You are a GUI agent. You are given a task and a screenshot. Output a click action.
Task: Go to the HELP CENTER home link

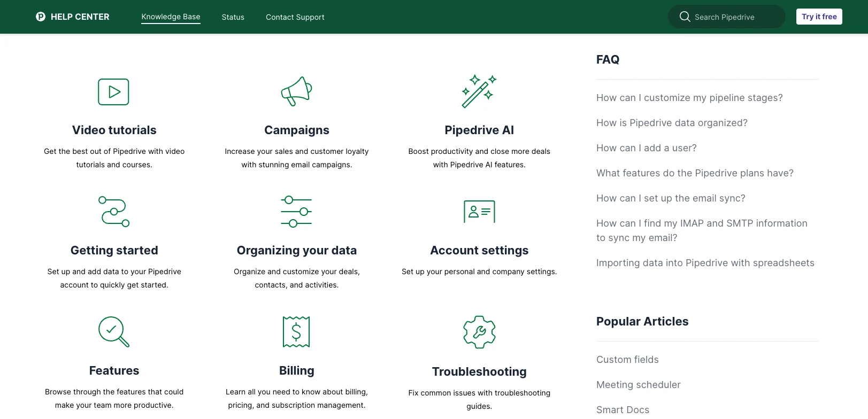coord(73,17)
